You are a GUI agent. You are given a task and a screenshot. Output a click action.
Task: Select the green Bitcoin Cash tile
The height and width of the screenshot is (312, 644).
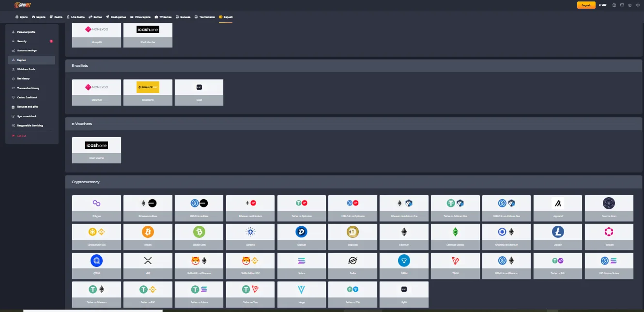coord(199,237)
